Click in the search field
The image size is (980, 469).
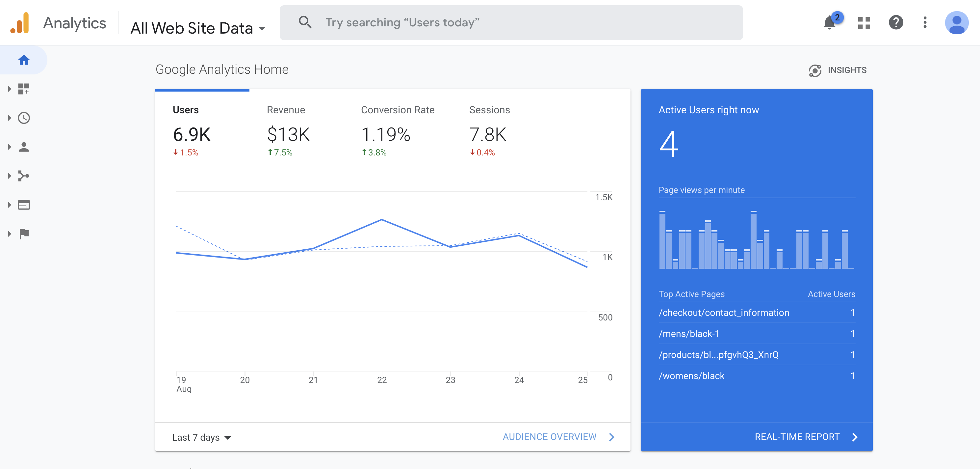click(x=511, y=22)
